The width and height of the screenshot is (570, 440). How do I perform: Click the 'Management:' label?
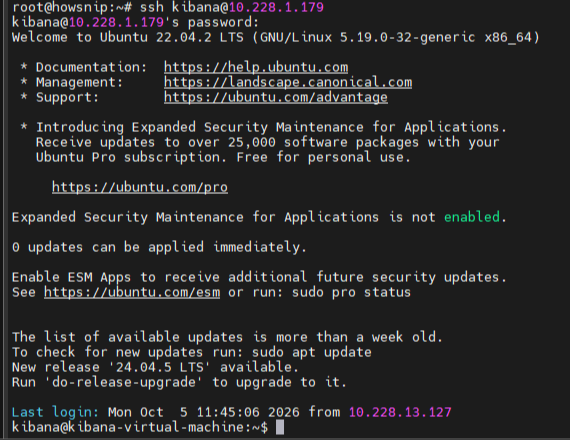click(x=79, y=82)
